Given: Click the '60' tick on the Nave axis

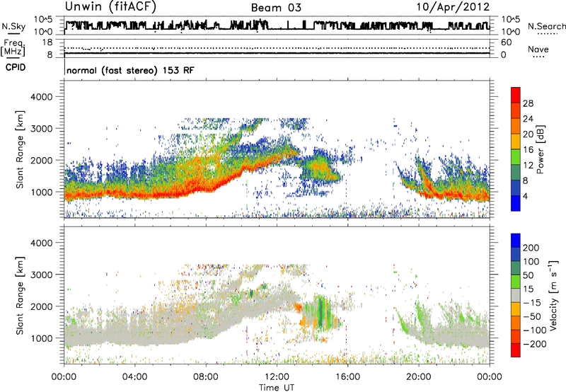Looking at the screenshot, I should coord(506,42).
